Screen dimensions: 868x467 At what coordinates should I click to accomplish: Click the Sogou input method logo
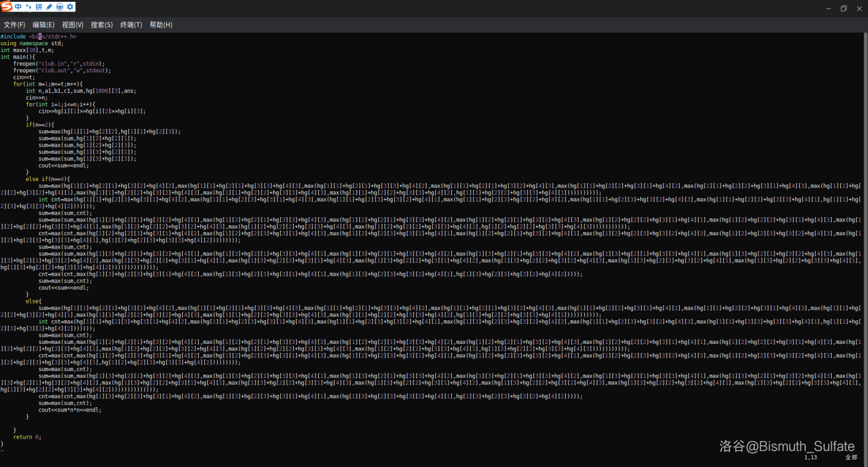(6, 7)
